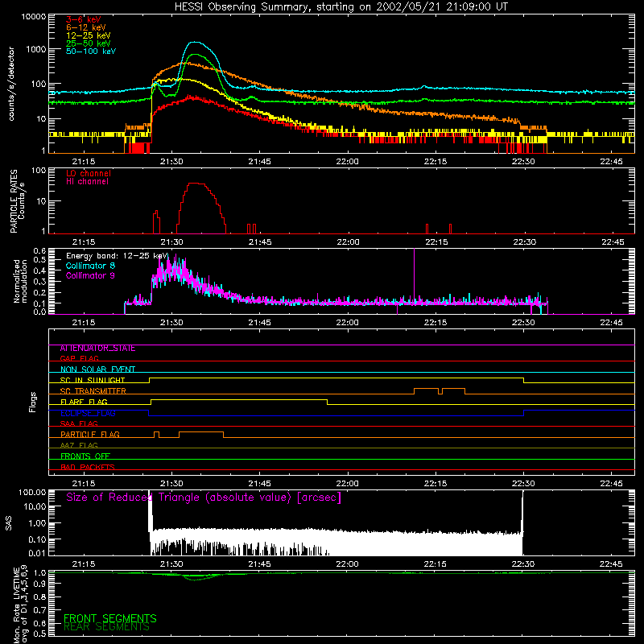Click the FLARE_FLAG label
This screenshot has width=644, height=644.
pos(84,402)
